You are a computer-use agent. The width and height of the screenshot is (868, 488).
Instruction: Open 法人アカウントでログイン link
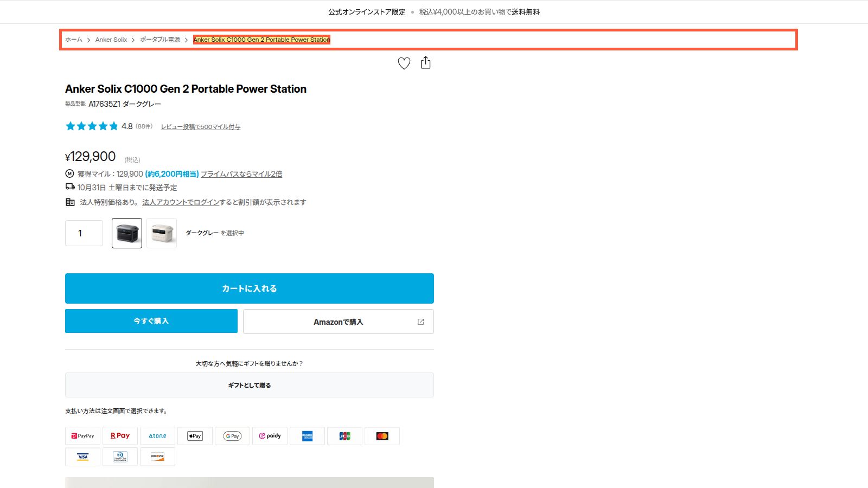point(181,202)
